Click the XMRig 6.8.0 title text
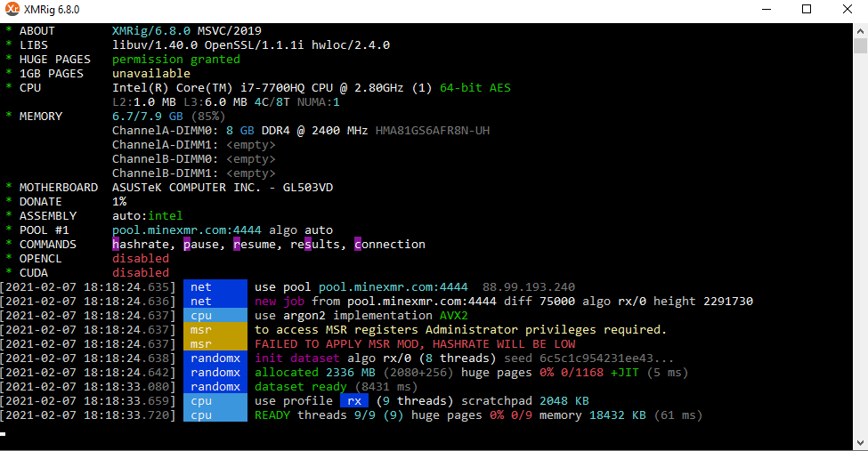Viewport: 868px width, 451px height. [52, 10]
